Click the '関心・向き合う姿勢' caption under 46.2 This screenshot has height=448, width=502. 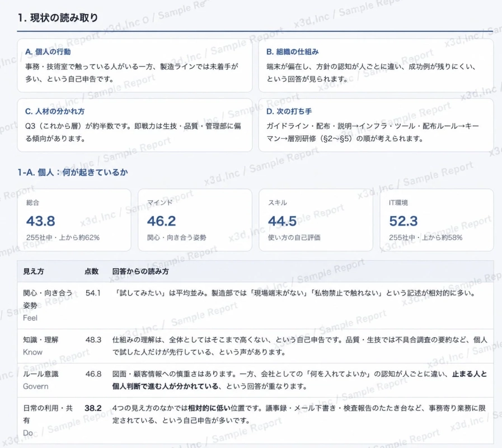pyautogui.click(x=176, y=237)
